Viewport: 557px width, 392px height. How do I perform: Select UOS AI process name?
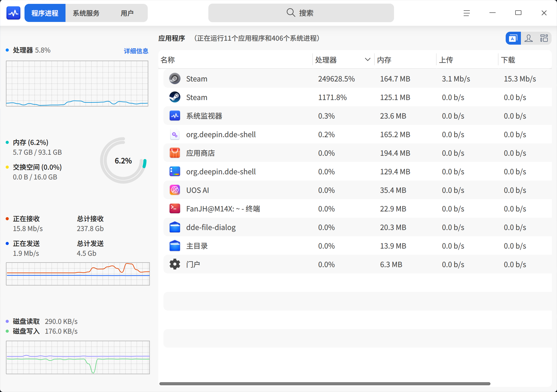[198, 190]
